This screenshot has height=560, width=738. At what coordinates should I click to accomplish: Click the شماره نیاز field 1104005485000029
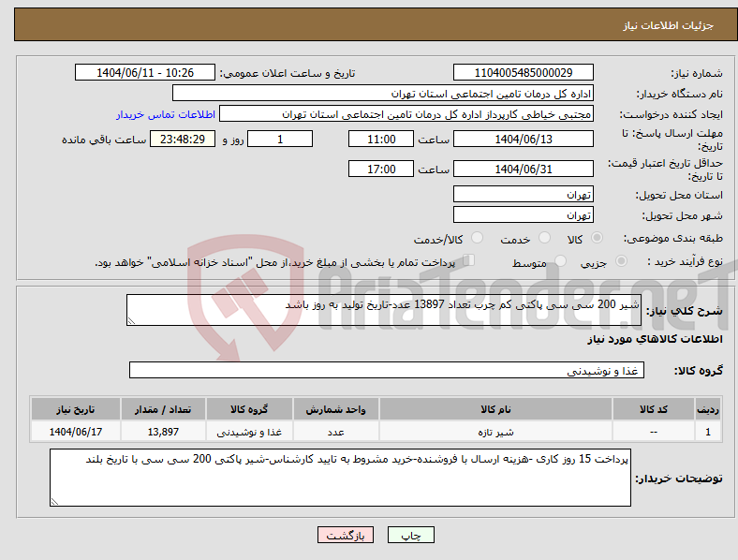click(x=524, y=72)
